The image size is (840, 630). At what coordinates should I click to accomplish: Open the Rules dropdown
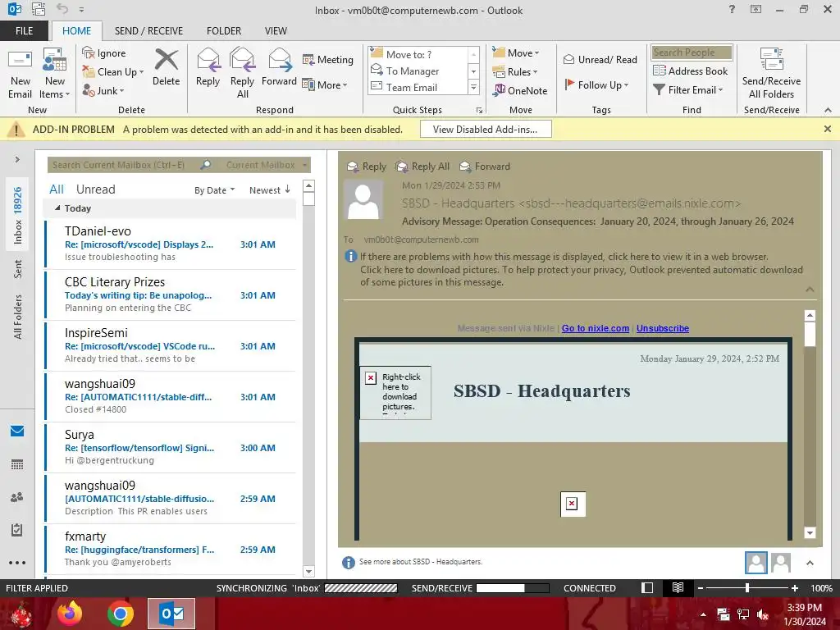515,72
